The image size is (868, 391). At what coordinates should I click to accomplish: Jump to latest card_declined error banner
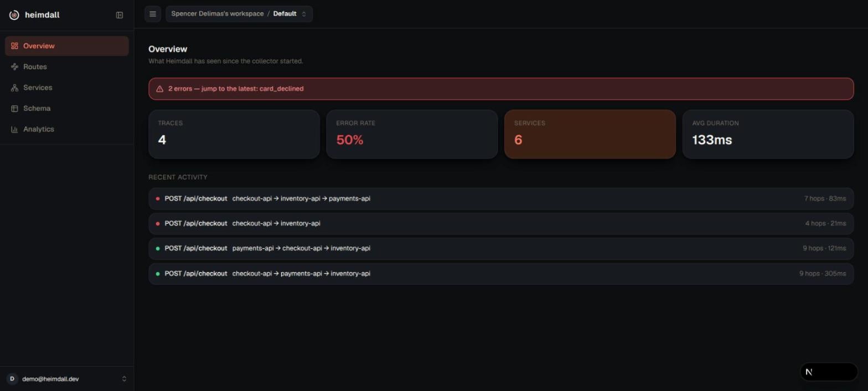tap(501, 89)
